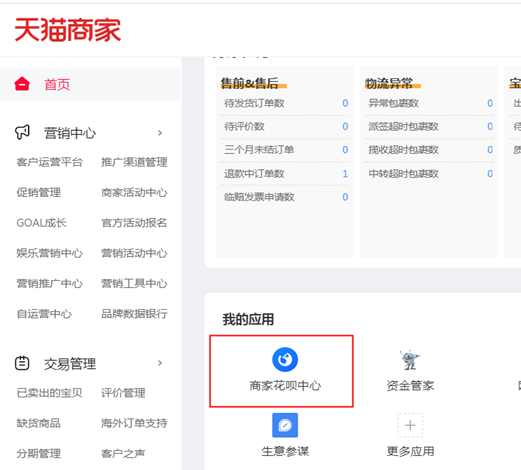
Task: Click the 商家花呗中心 app icon
Action: pyautogui.click(x=285, y=360)
